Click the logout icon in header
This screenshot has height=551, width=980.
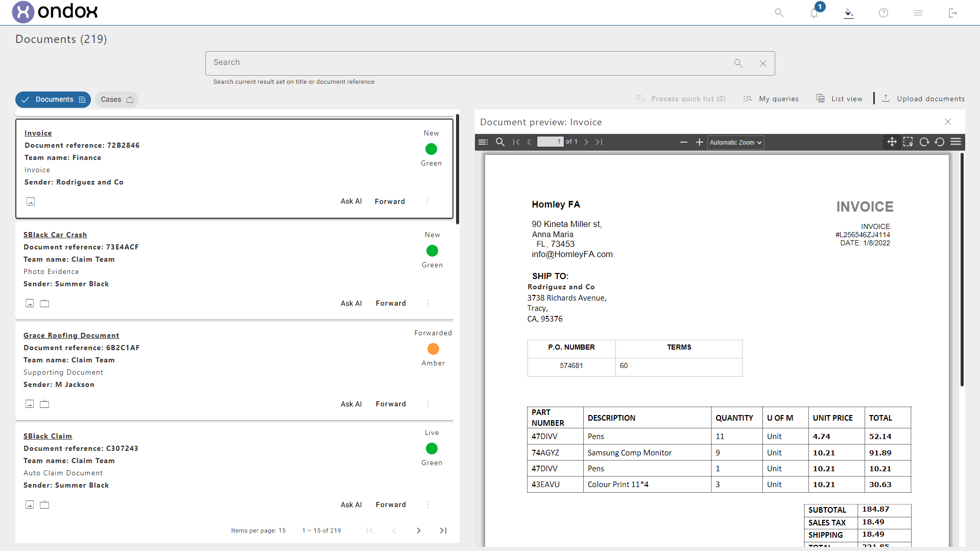952,13
